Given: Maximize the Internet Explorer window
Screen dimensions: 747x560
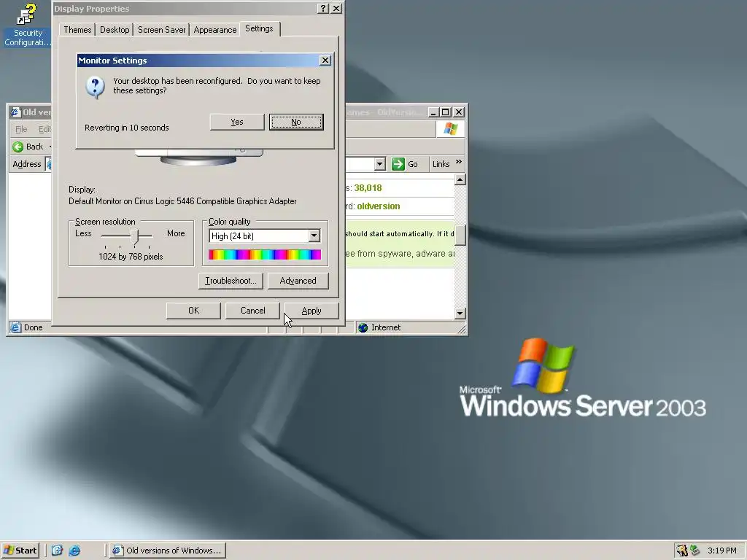Looking at the screenshot, I should coord(446,112).
